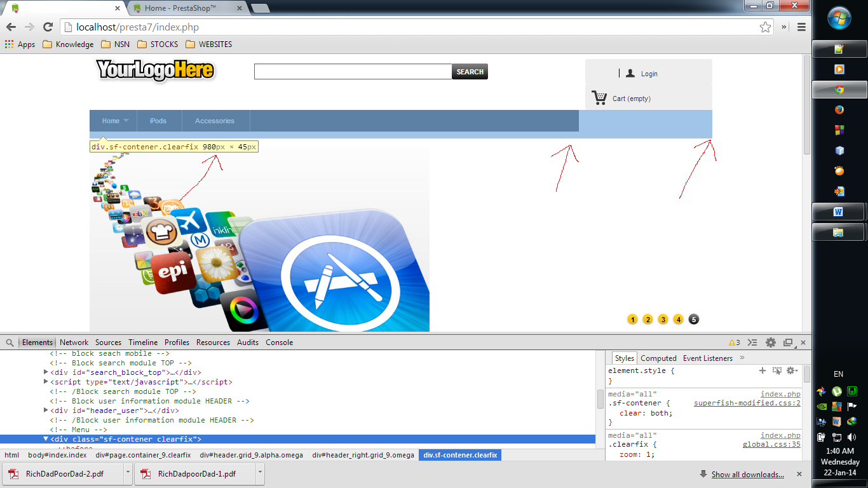This screenshot has height=488, width=868.
Task: Open dropdown arrow for RichDadPoorDad-1.pdf
Action: (x=260, y=474)
